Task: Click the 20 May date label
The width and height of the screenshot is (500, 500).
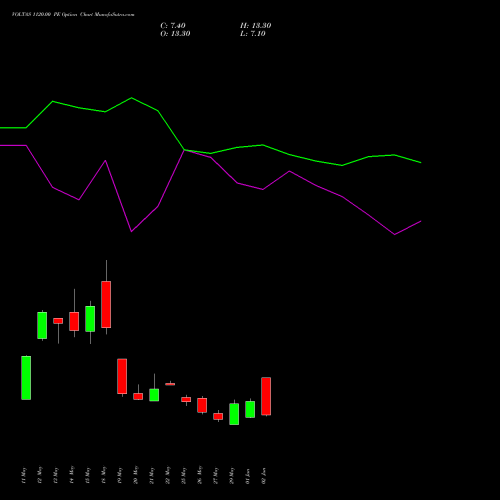Action: point(136,475)
